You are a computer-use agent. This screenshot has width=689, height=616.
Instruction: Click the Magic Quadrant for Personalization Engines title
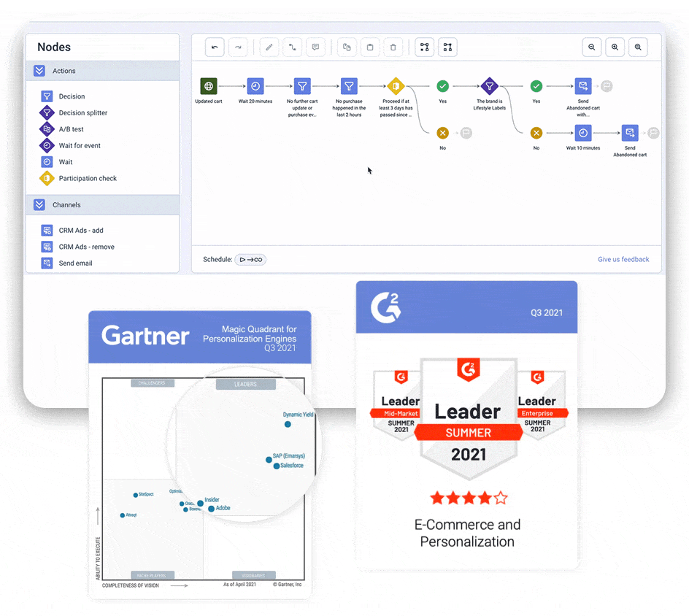pyautogui.click(x=250, y=339)
